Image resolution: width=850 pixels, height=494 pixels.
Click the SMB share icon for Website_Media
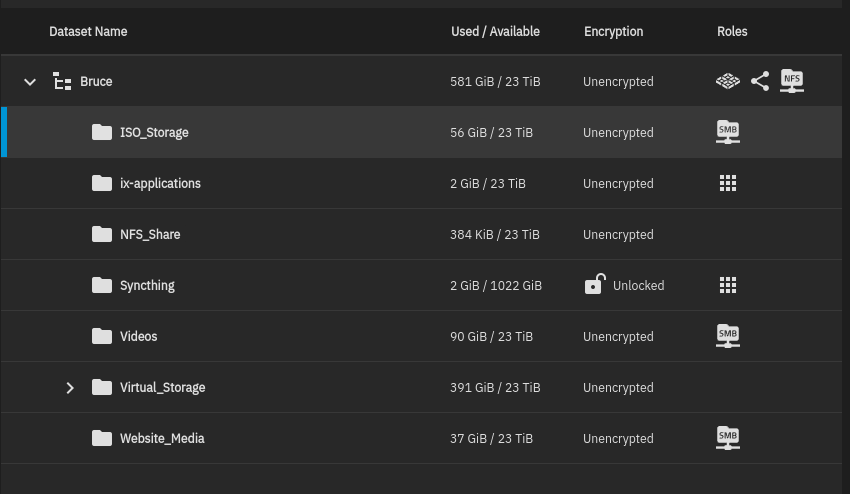pyautogui.click(x=727, y=438)
